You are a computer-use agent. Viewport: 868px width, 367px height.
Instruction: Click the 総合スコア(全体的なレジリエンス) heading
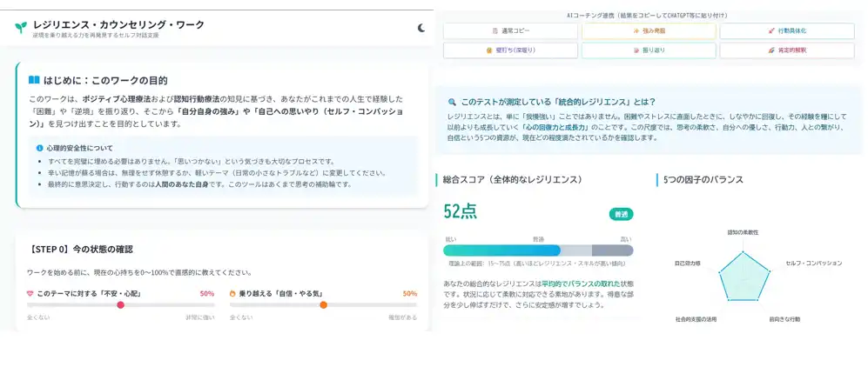[x=512, y=180]
